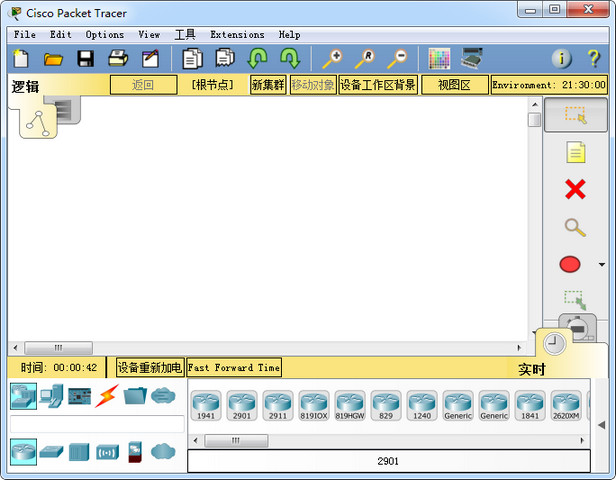Screen dimensions: 616x480
Task: Switch to Realtime mode clock tab
Action: tap(554, 345)
